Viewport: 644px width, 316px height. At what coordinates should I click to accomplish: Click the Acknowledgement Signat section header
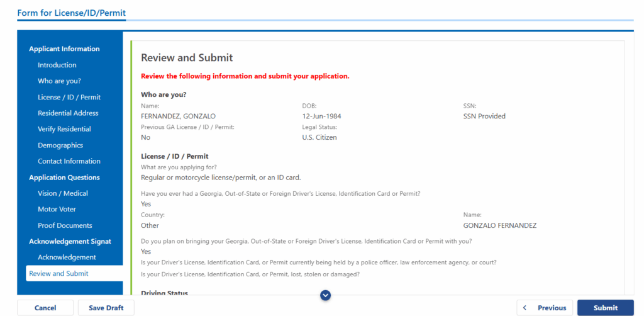click(x=70, y=241)
